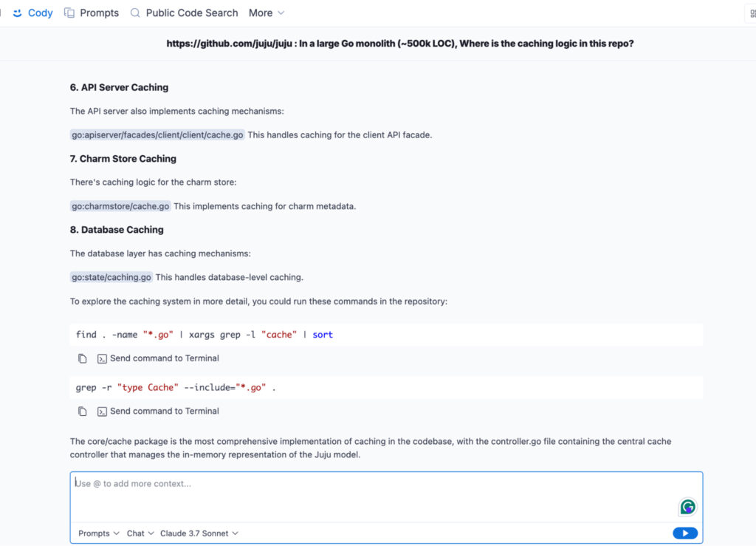Expand the More menu in top navigation
Viewport: 756px width, 546px height.
pyautogui.click(x=267, y=13)
